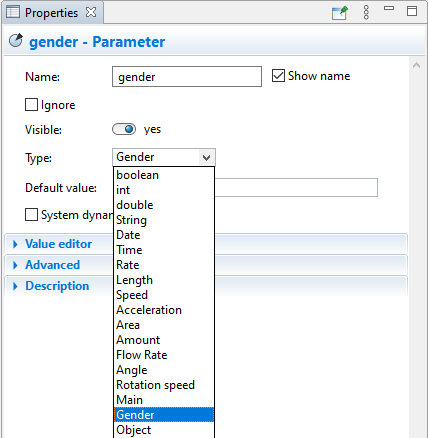The height and width of the screenshot is (438, 428).
Task: Enable the Ignore checkbox
Action: click(31, 105)
